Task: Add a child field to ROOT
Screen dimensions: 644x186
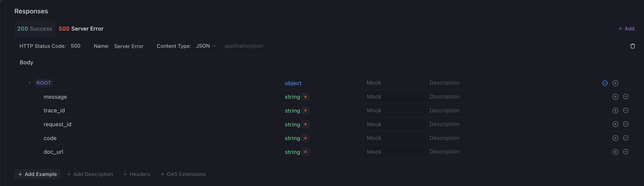Action: click(x=615, y=83)
